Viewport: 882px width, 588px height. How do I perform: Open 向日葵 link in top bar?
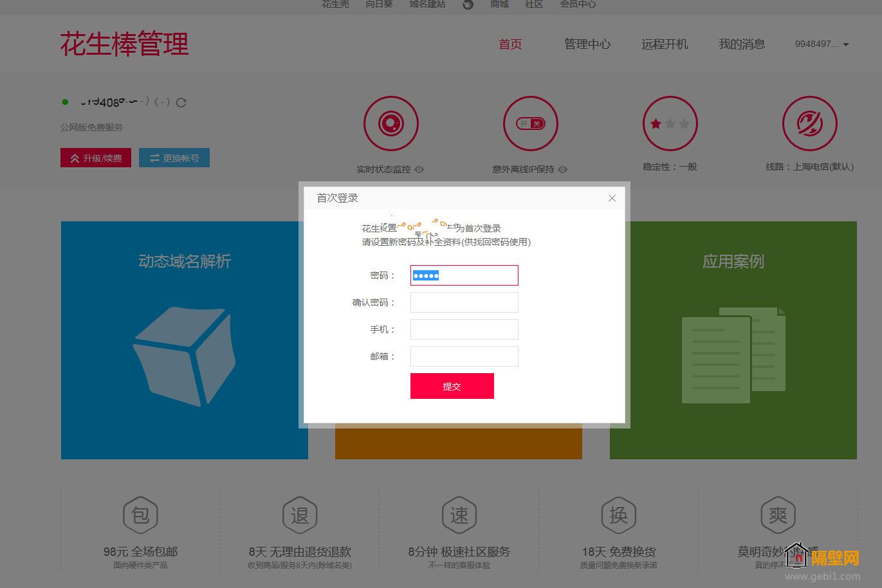coord(379,5)
